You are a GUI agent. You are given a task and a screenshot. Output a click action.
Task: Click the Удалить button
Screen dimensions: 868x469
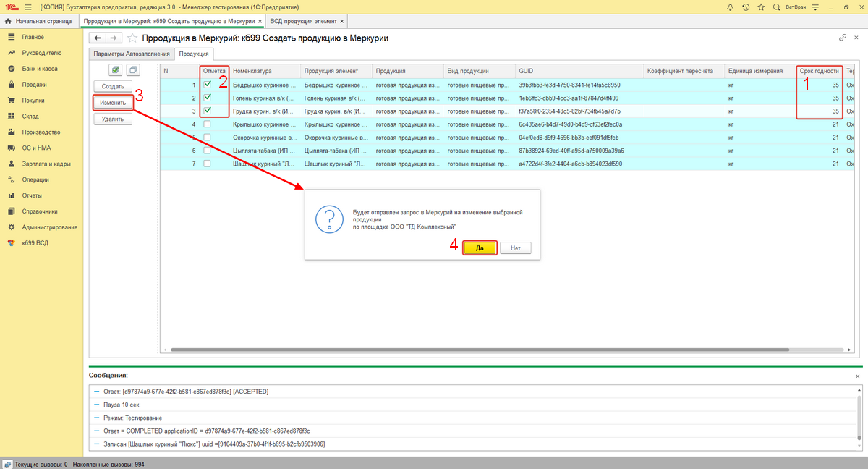pos(113,119)
